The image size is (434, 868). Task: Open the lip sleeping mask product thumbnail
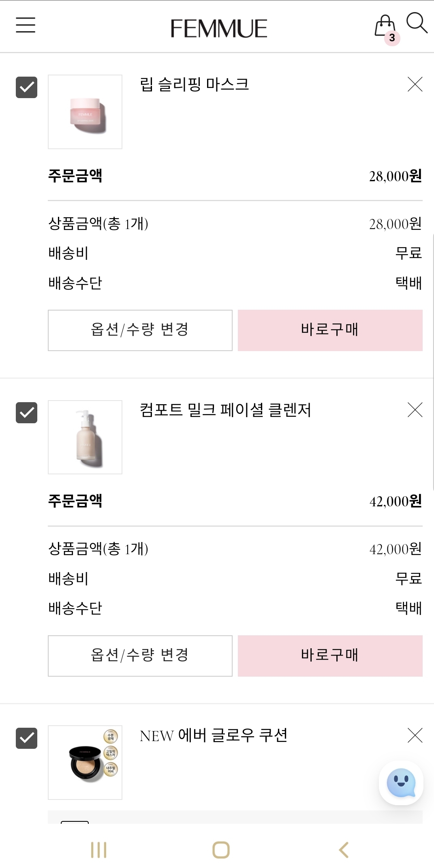point(85,112)
